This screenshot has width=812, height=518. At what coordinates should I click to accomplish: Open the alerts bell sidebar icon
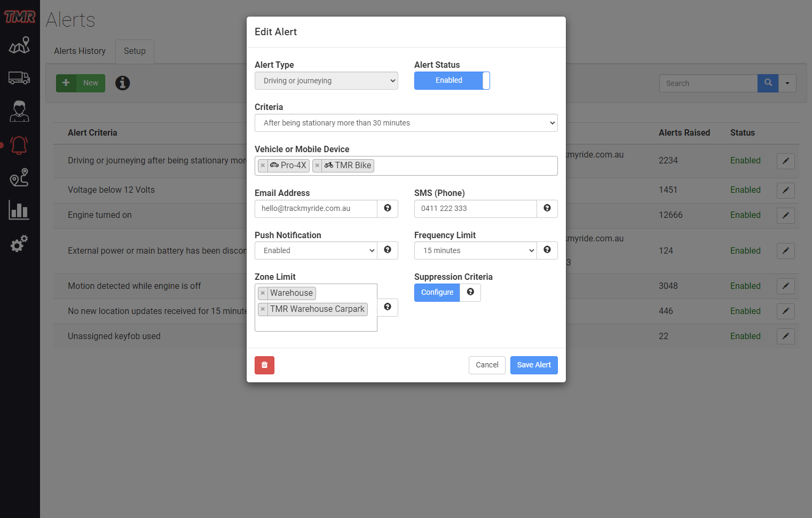(19, 145)
